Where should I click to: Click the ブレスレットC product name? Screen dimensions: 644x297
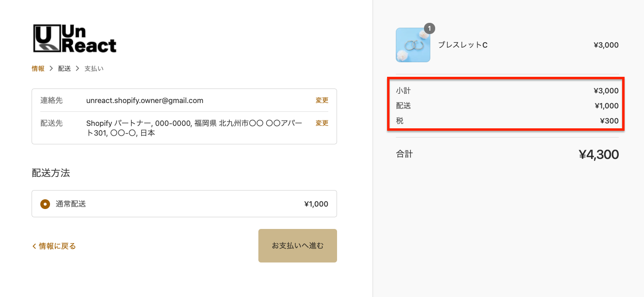pos(463,45)
